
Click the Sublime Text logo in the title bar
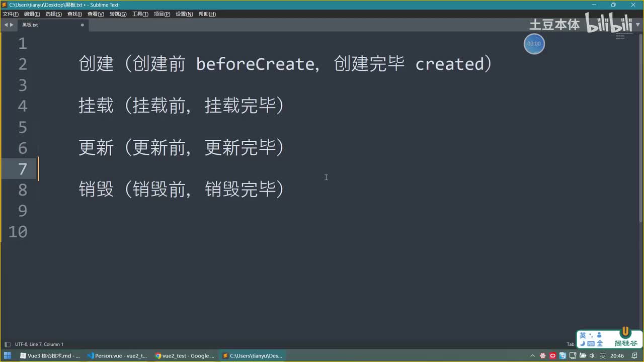(x=4, y=5)
